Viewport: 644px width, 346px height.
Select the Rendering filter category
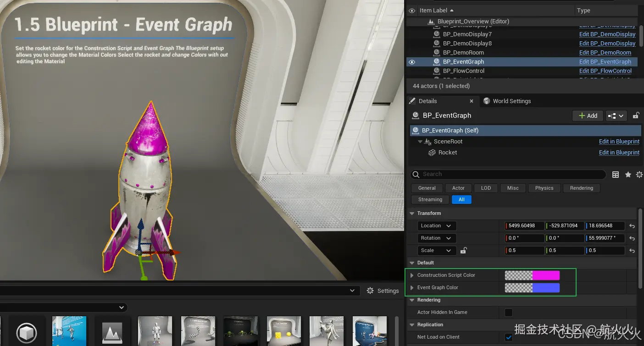(581, 188)
